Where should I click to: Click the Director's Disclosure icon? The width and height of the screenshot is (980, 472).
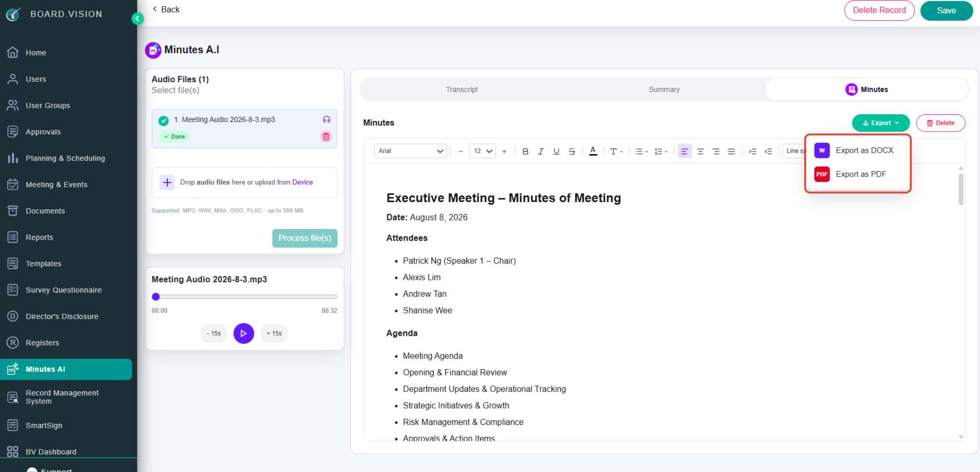click(13, 316)
